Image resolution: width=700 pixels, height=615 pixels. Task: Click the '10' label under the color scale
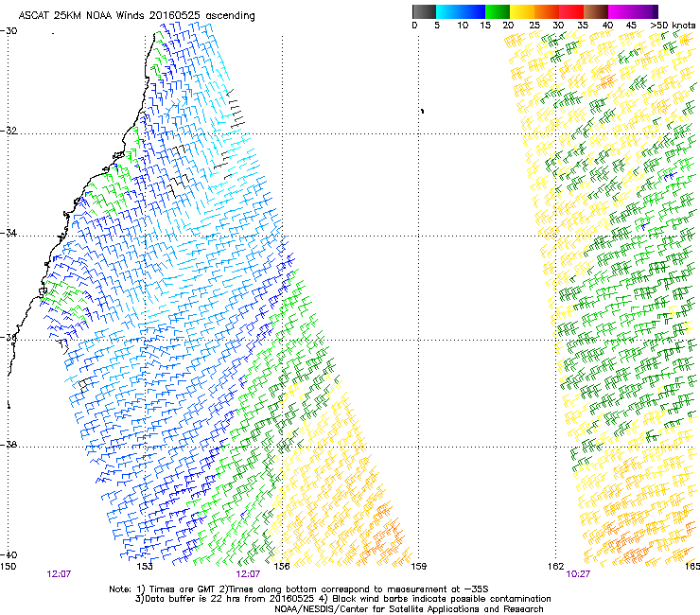point(463,26)
